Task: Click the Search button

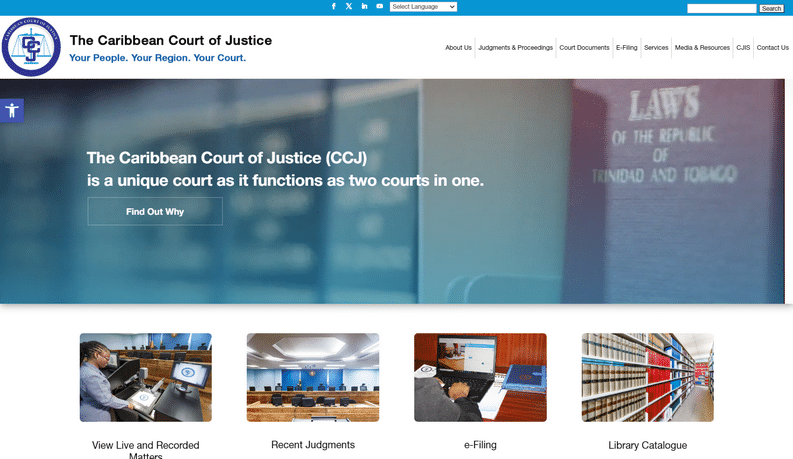Action: click(771, 8)
